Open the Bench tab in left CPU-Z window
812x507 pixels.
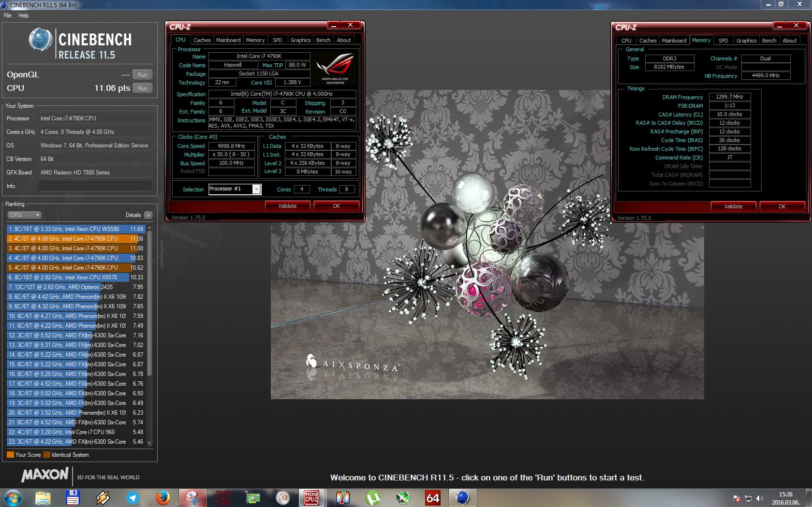click(x=324, y=40)
